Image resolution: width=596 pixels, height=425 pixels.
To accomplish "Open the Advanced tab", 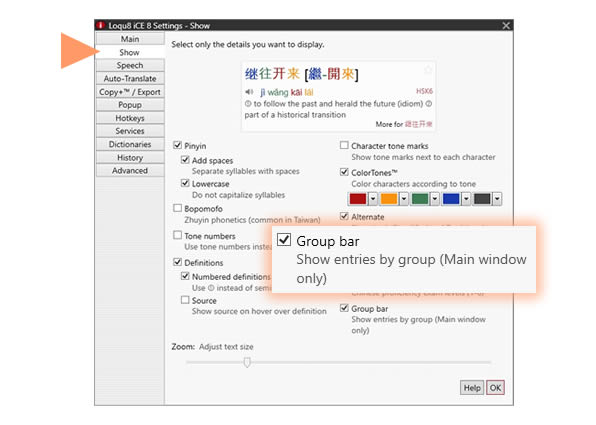I will pyautogui.click(x=130, y=170).
